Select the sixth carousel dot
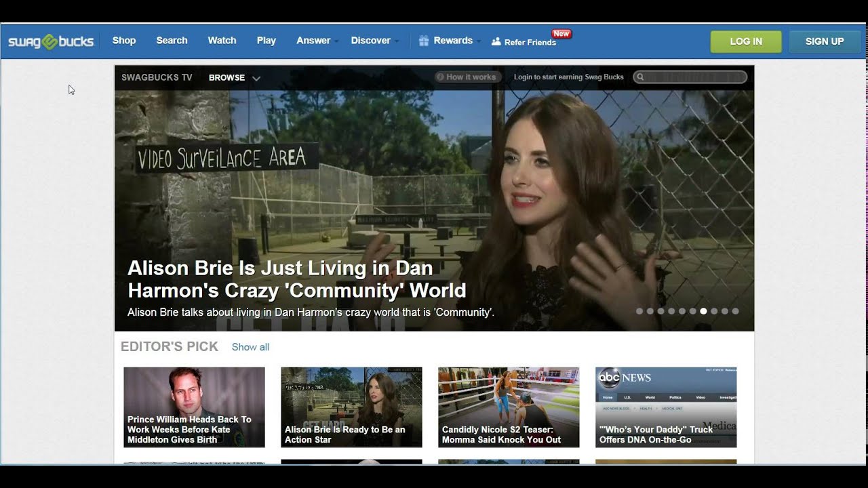The image size is (868, 488). point(693,311)
